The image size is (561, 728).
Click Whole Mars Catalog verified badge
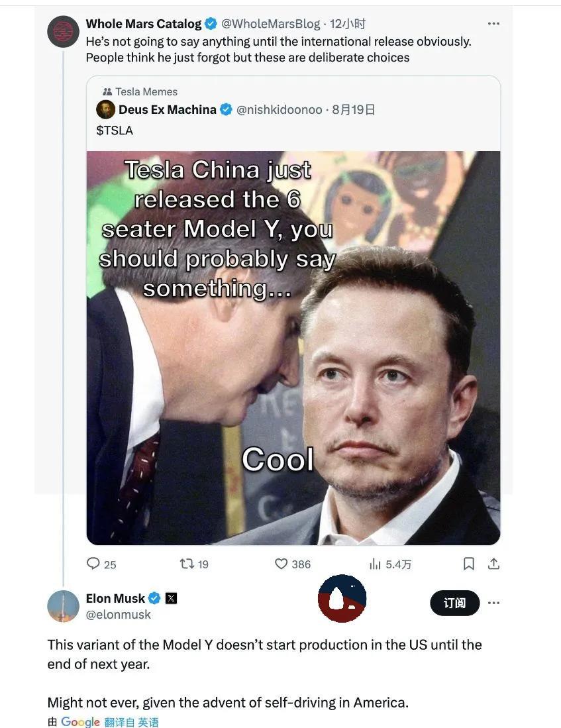[211, 24]
